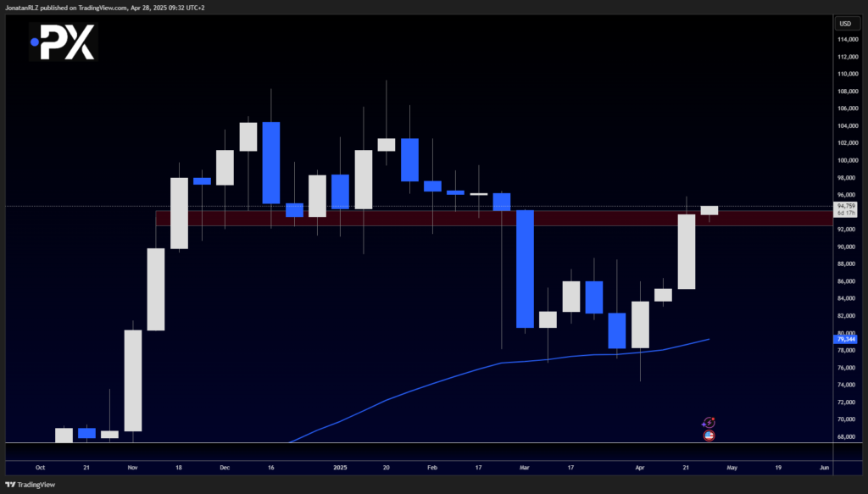Click the 92,000 price axis label

coord(848,229)
